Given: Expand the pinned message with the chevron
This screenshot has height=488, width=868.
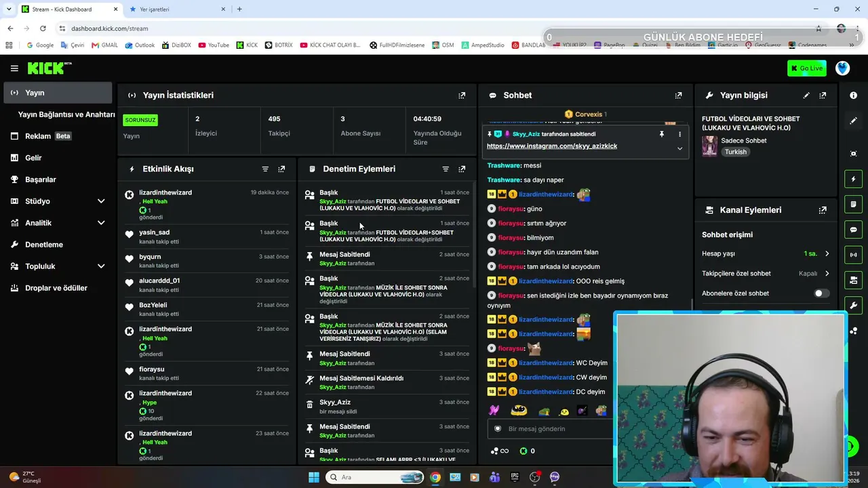Looking at the screenshot, I should (679, 148).
